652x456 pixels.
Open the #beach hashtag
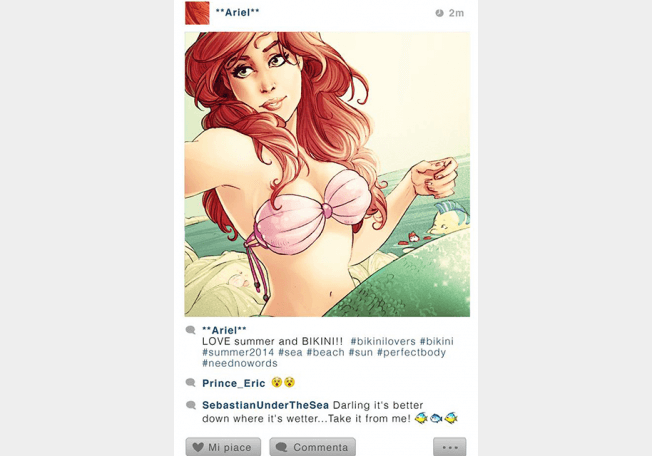point(326,352)
